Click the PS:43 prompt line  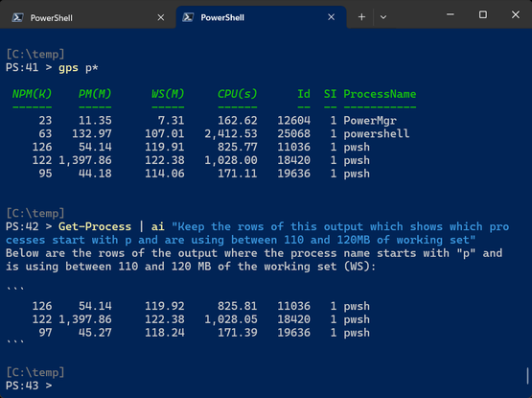tap(29, 386)
